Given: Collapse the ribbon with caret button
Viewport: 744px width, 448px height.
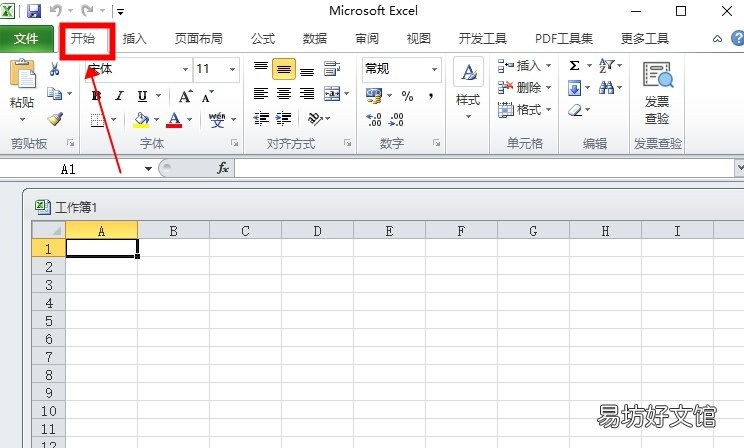Looking at the screenshot, I should 717,39.
